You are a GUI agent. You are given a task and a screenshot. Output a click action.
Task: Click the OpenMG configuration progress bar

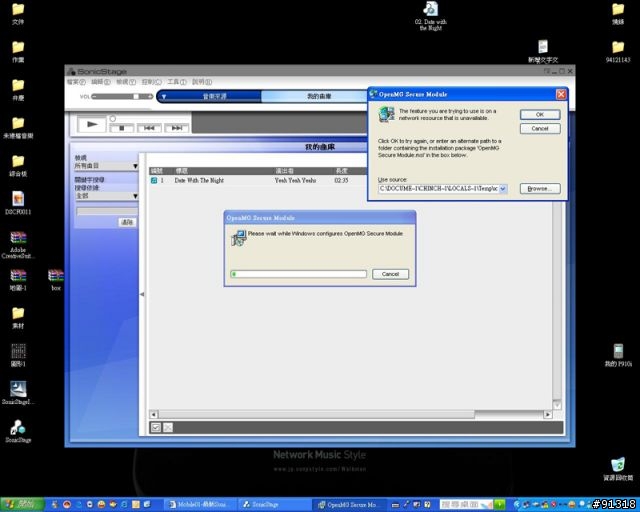point(298,274)
